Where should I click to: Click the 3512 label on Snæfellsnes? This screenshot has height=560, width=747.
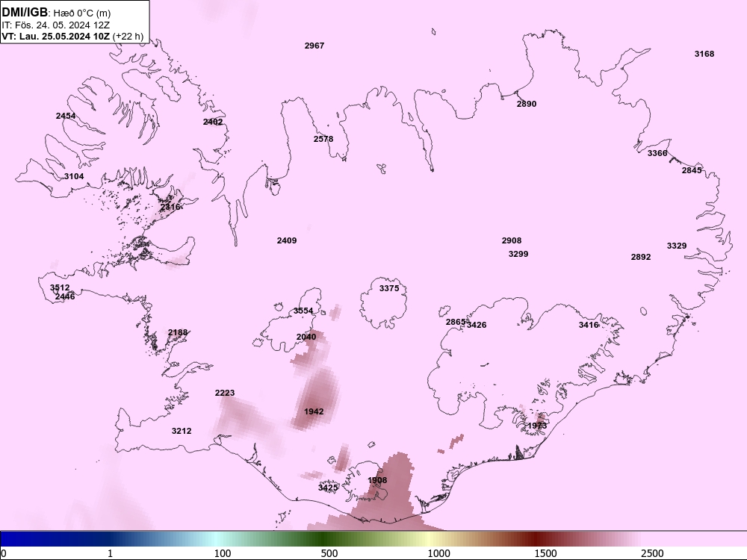coord(60,287)
